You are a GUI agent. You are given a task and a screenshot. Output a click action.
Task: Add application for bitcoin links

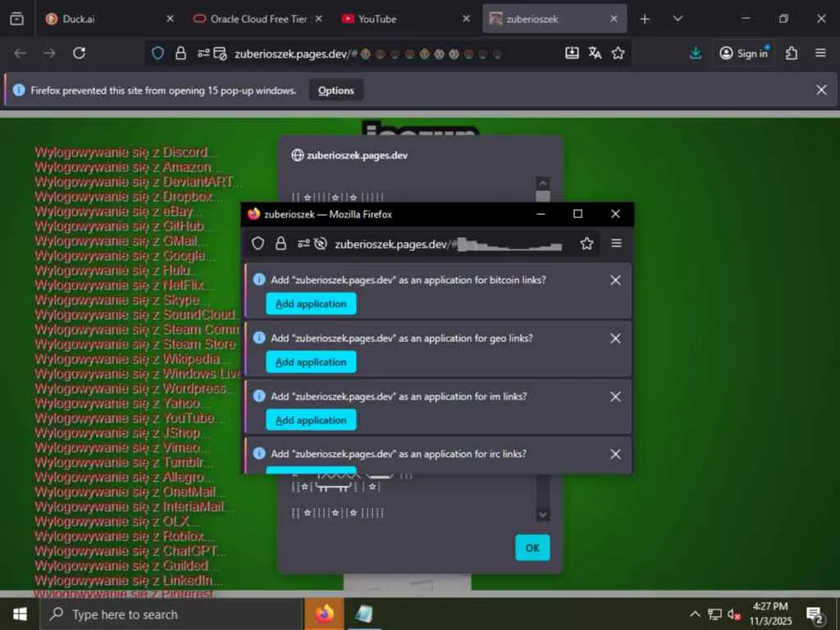point(311,304)
